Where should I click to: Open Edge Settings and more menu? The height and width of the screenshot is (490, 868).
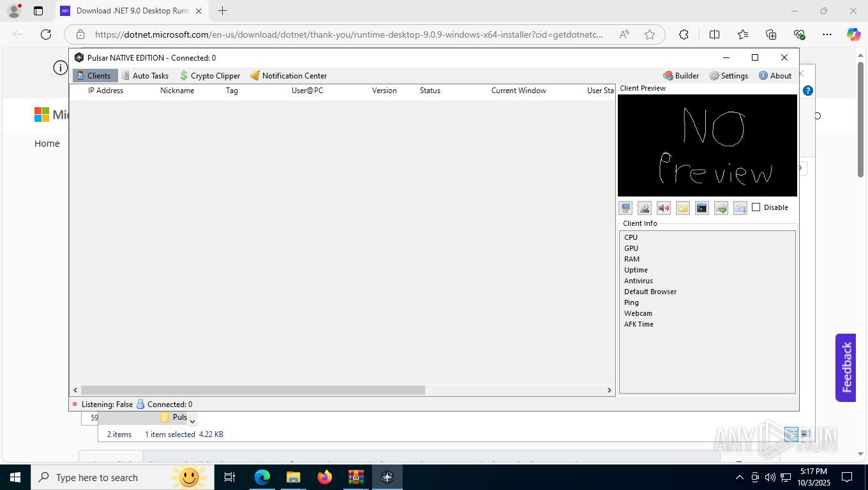(827, 34)
